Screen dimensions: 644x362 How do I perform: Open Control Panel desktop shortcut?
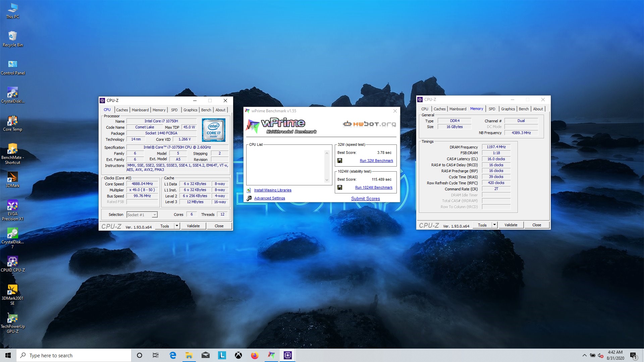13,67
